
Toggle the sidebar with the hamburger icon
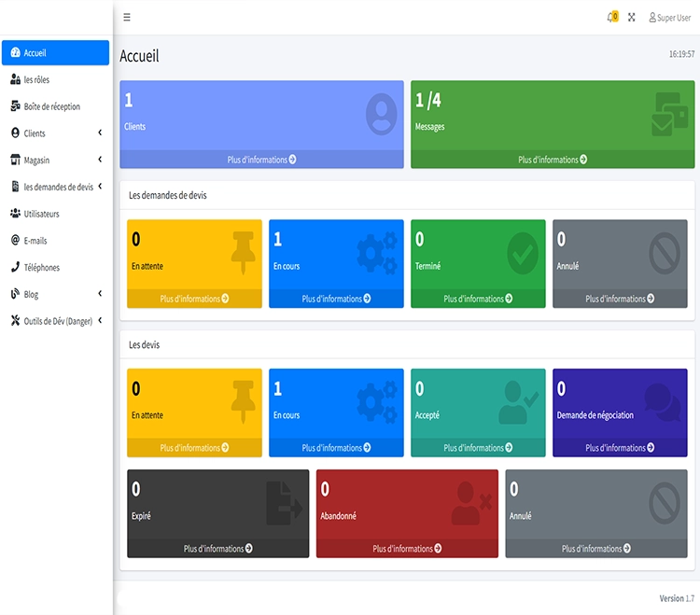coord(127,17)
